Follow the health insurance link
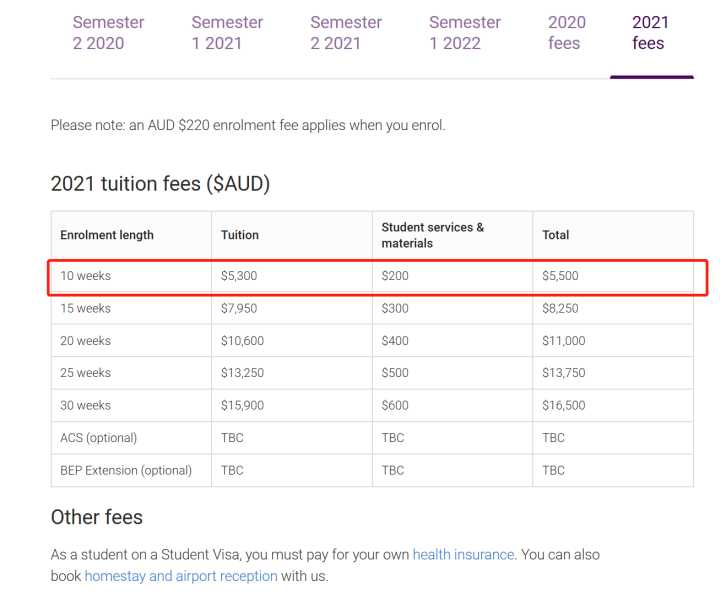720x603 pixels. click(x=464, y=555)
